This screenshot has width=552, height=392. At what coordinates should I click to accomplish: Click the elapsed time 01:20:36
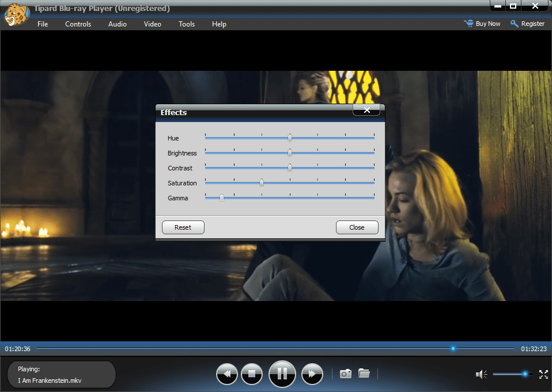18,349
